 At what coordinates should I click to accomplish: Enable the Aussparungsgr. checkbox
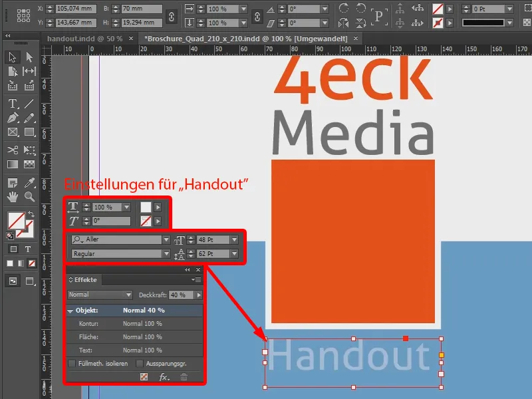pyautogui.click(x=140, y=364)
